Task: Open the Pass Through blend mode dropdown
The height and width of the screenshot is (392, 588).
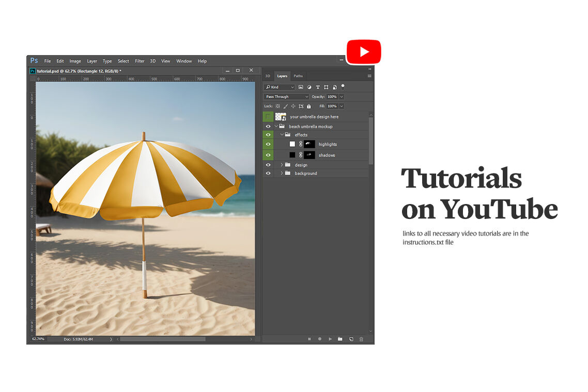Action: point(286,97)
